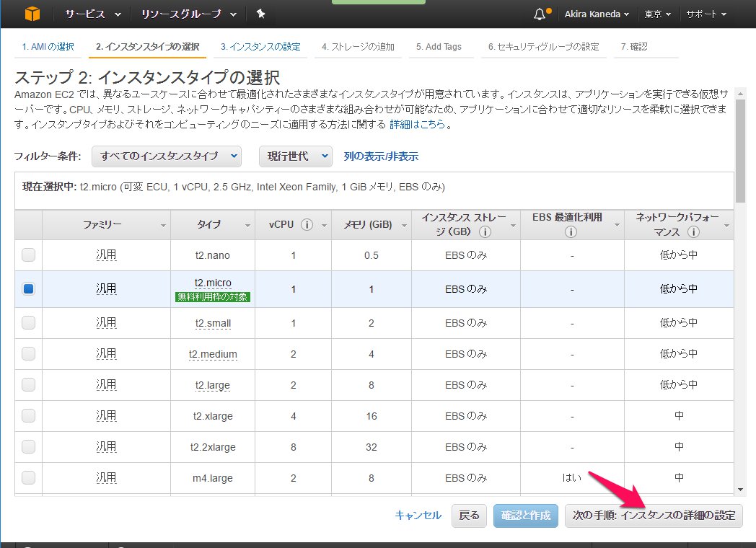
Task: Click info icon for ネットワークパフォーマンス column
Action: click(x=693, y=232)
